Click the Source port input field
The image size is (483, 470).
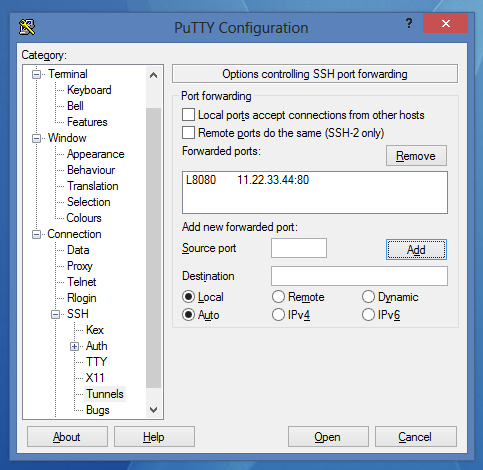pos(299,248)
